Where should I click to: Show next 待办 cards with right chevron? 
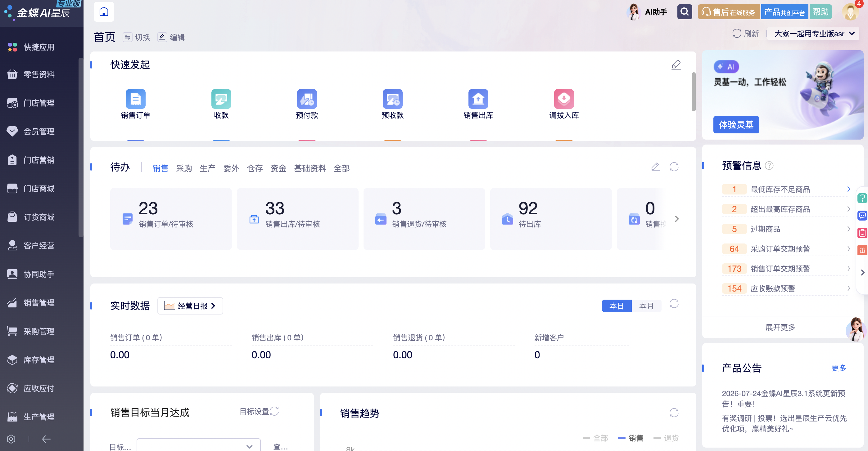676,219
